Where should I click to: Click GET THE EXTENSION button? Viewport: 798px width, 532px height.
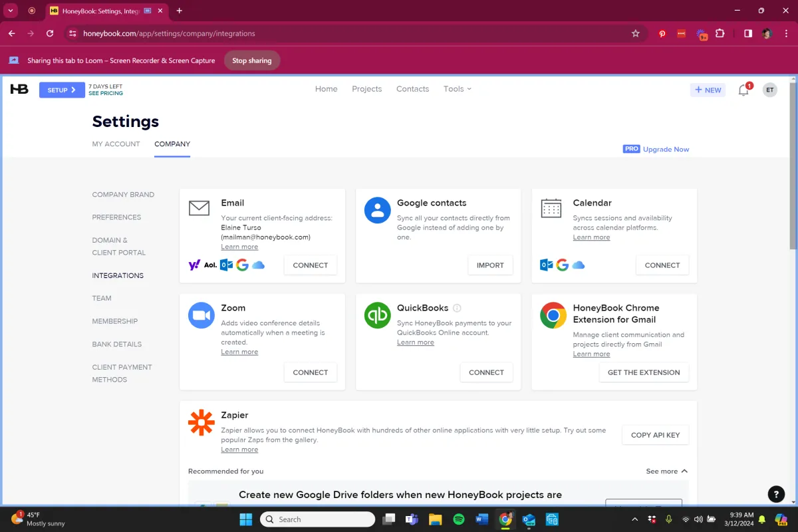[644, 372]
